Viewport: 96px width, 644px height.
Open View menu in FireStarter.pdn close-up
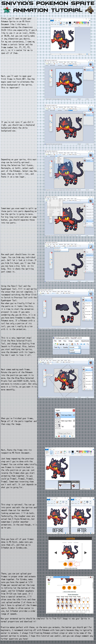(x=65, y=341)
